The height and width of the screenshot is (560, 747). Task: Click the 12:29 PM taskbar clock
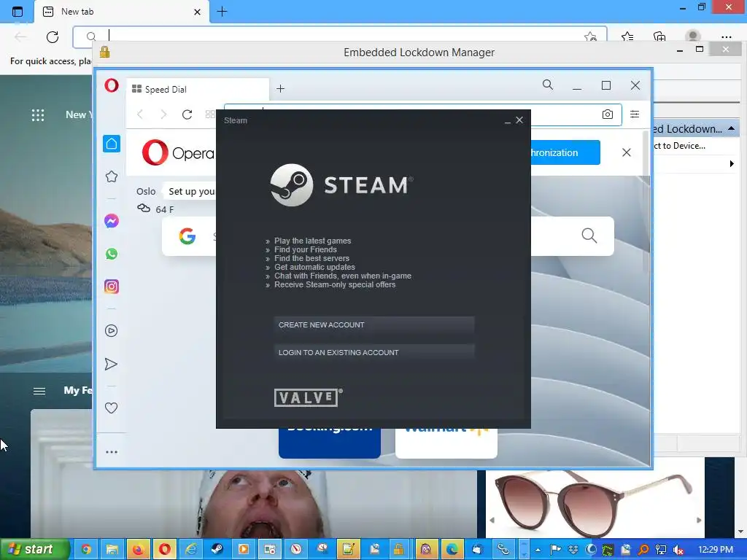tap(716, 550)
